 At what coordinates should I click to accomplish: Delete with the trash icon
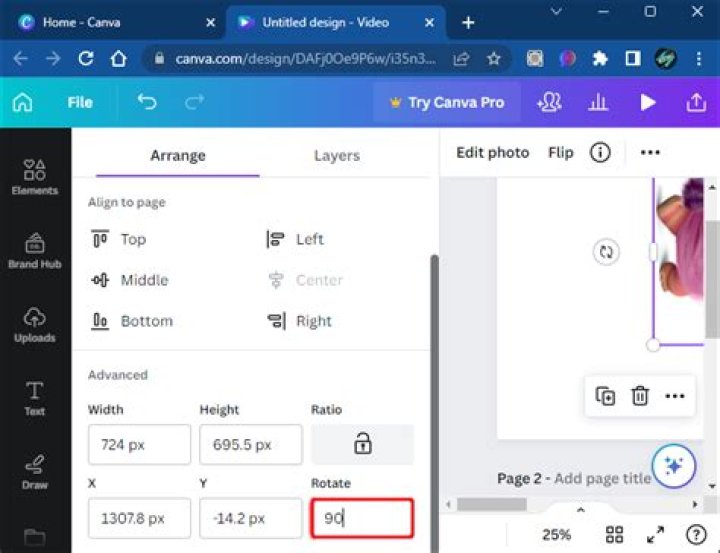(640, 396)
